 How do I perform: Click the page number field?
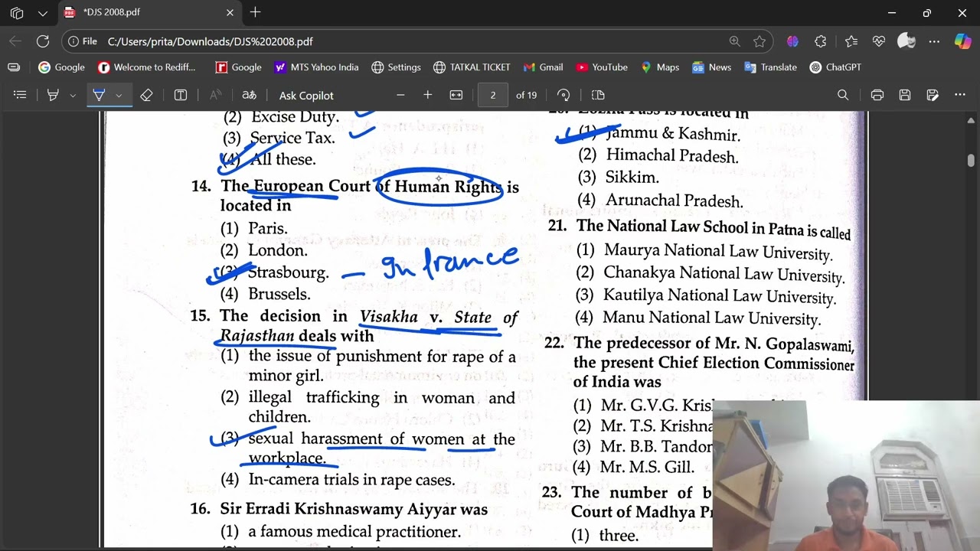pos(493,95)
